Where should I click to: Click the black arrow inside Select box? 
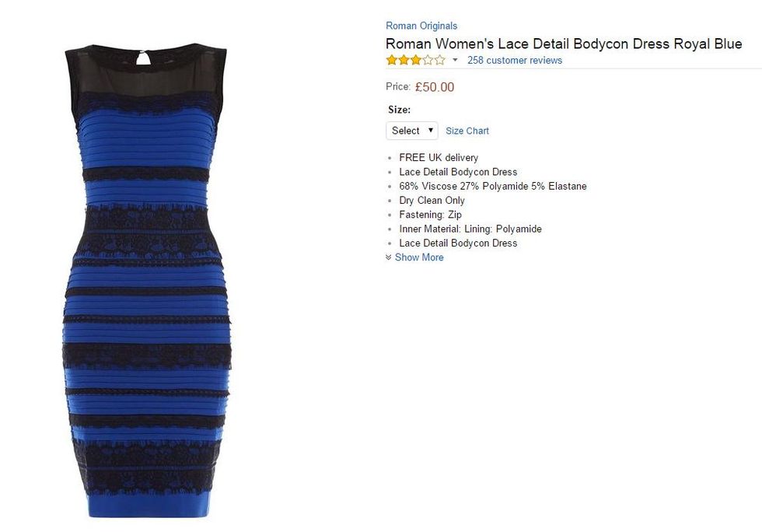coord(431,131)
